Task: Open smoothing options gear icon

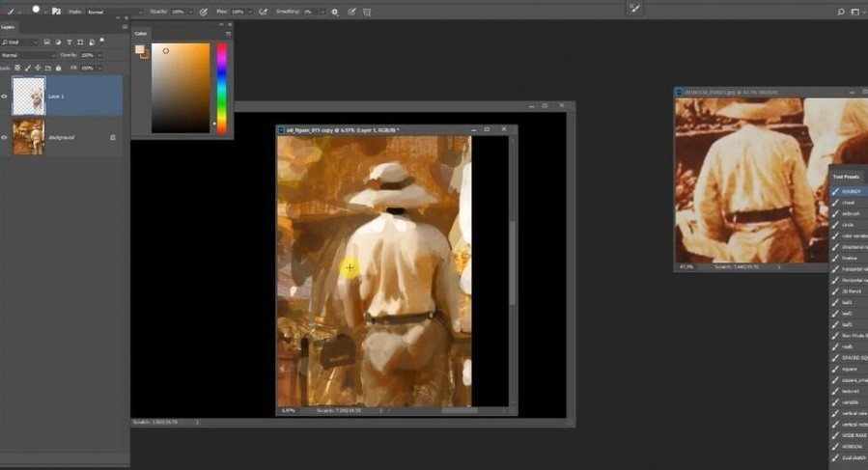Action: click(x=335, y=12)
